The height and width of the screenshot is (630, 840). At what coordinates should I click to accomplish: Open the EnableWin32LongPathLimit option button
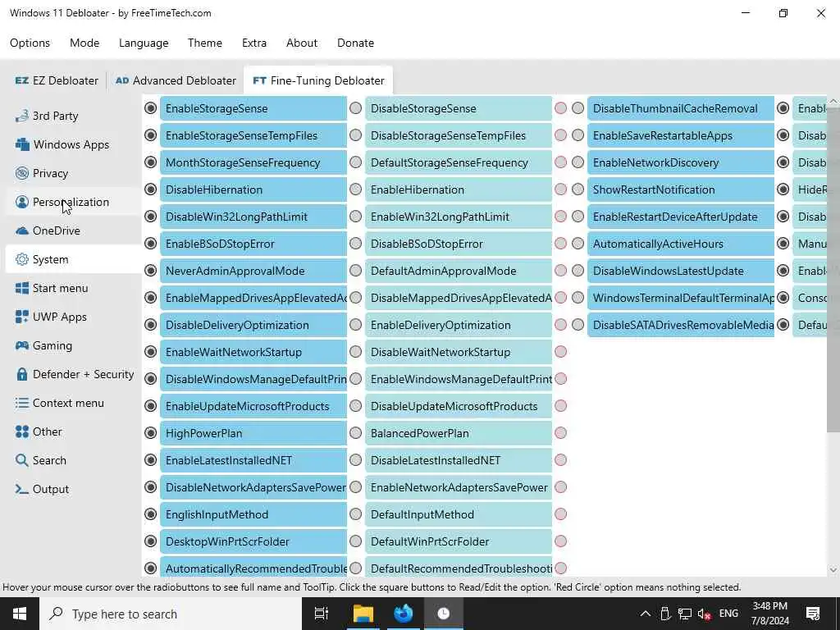click(x=459, y=217)
